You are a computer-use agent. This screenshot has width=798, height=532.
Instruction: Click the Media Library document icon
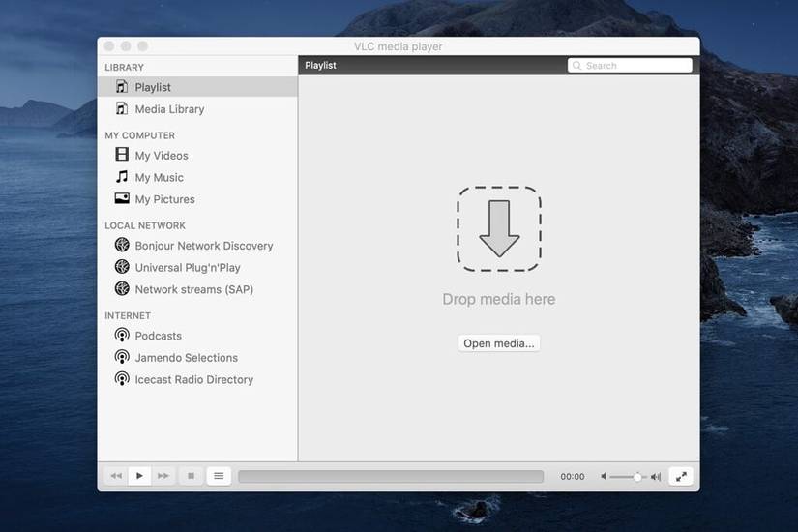tap(122, 108)
